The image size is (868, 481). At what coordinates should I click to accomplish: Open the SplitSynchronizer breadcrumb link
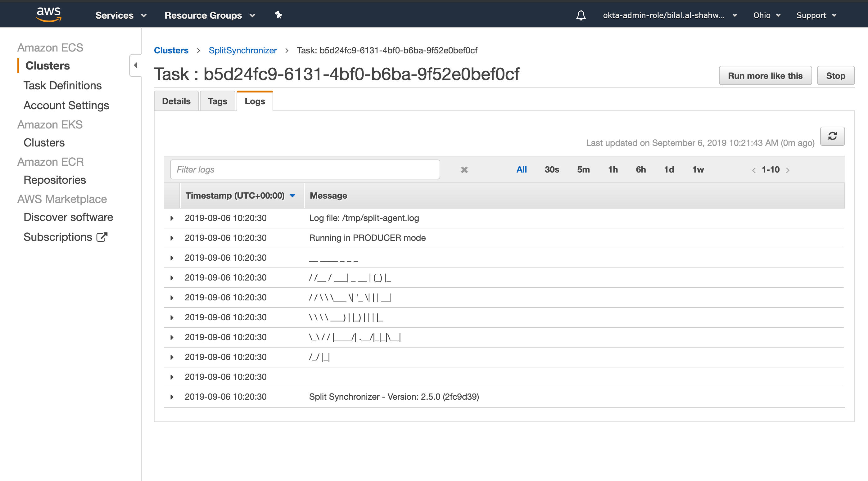(242, 51)
